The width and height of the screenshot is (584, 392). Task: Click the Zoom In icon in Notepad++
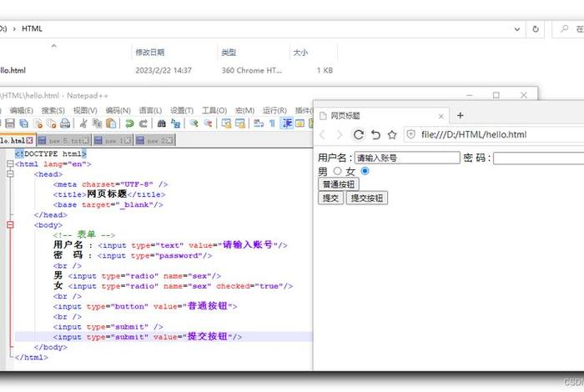point(194,123)
